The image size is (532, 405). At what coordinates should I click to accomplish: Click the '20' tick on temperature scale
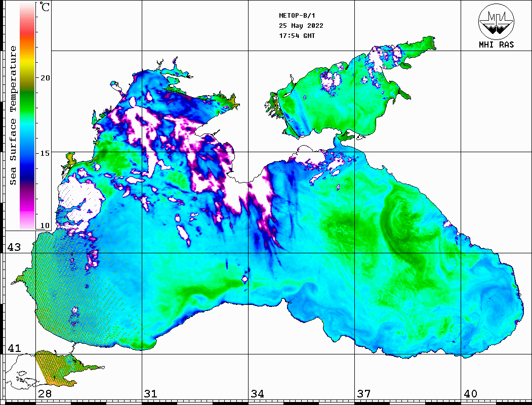[x=45, y=78]
